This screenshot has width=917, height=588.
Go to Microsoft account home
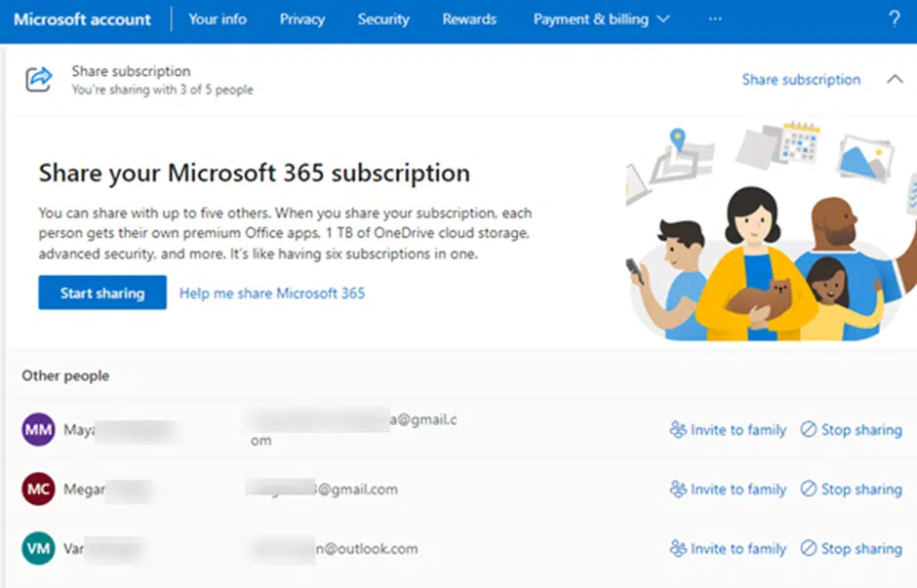pos(83,20)
